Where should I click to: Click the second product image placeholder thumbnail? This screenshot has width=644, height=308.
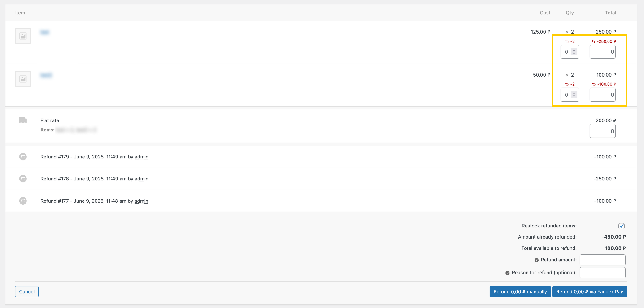point(23,79)
